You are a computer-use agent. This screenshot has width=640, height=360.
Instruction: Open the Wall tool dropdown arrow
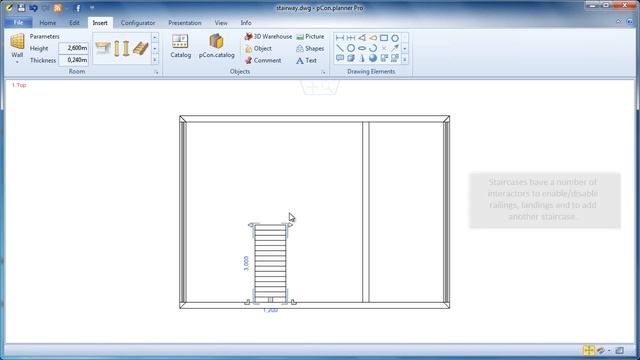17,62
